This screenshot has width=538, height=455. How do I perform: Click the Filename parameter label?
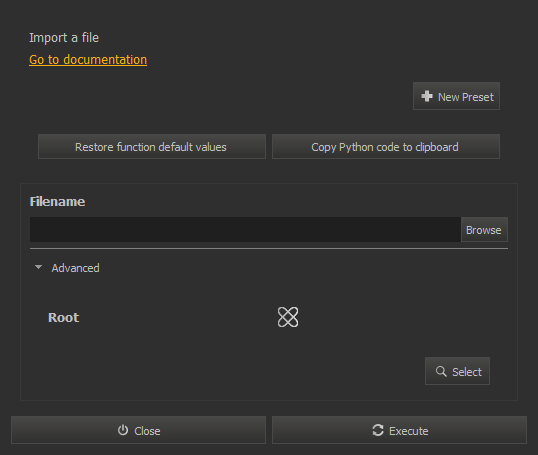pyautogui.click(x=57, y=201)
